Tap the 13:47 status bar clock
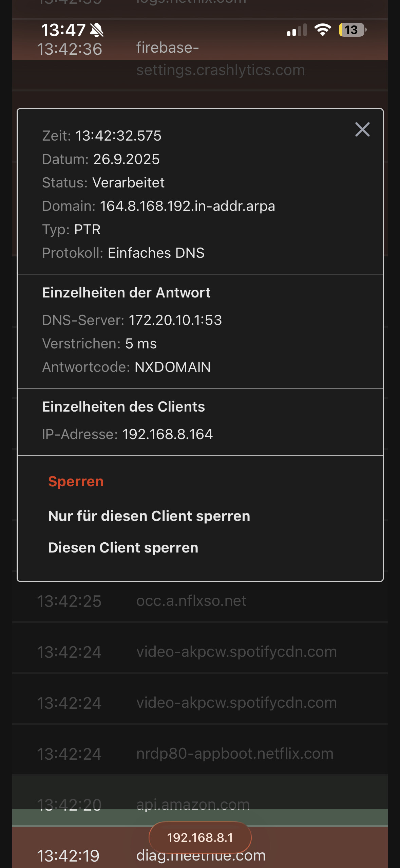Image resolution: width=400 pixels, height=868 pixels. tap(63, 30)
